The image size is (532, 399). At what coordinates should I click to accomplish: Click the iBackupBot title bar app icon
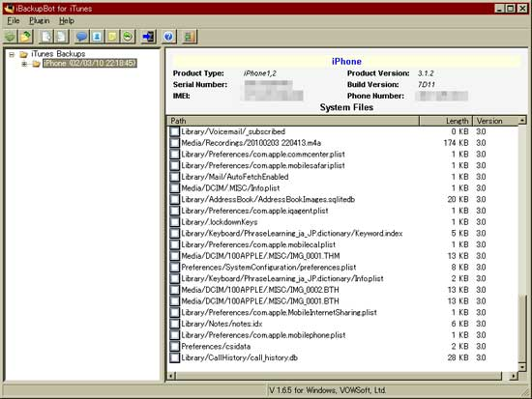click(x=9, y=8)
